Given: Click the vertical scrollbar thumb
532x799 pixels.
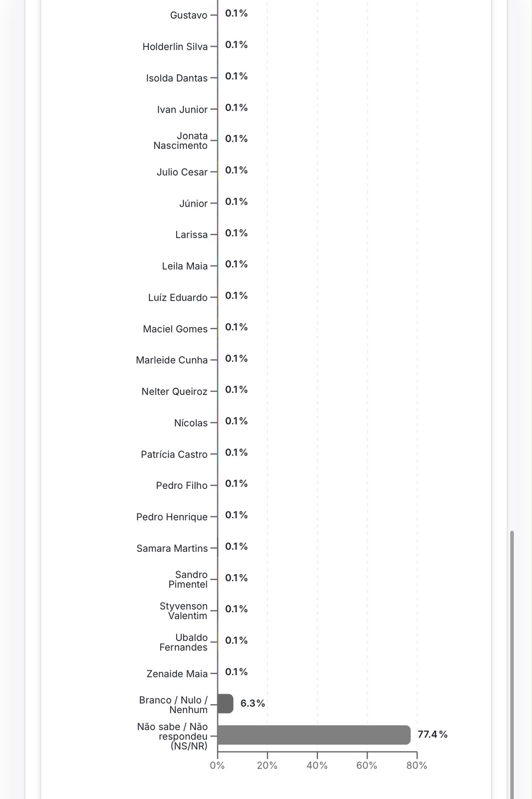Looking at the screenshot, I should (x=512, y=665).
